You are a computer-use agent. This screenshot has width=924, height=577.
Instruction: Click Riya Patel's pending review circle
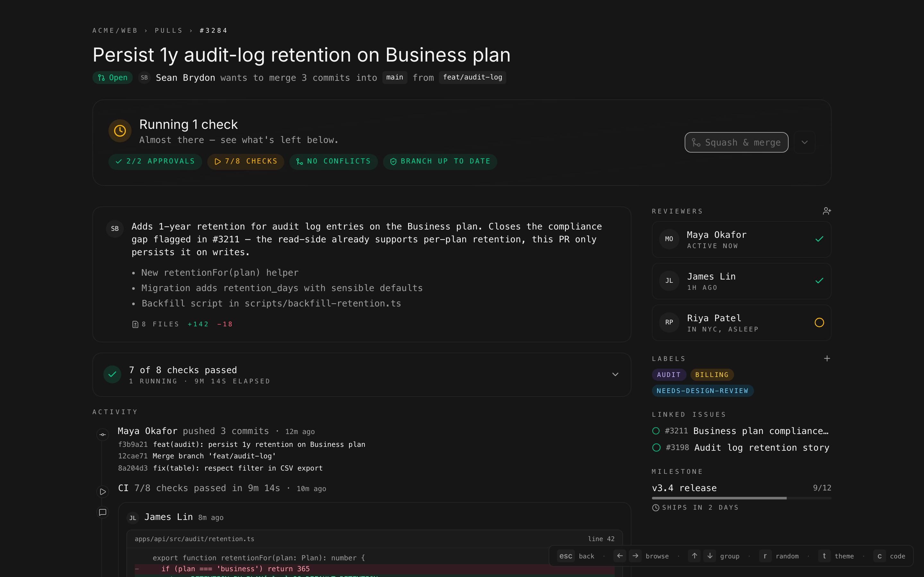tap(819, 322)
